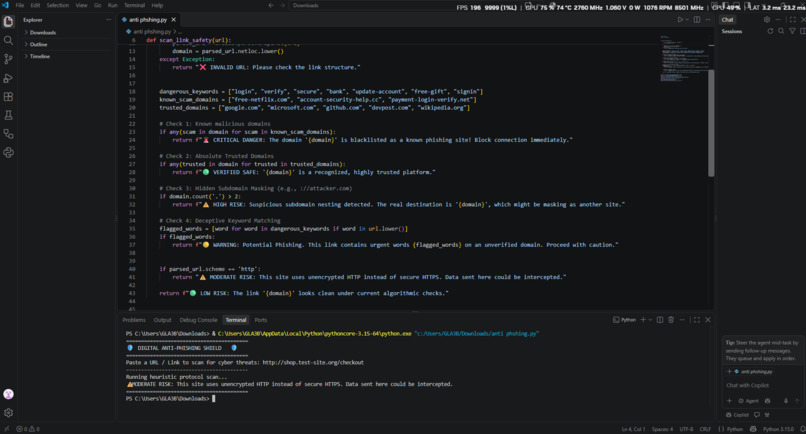Open the Explorer view in activity bar
806x434 pixels.
coord(8,21)
